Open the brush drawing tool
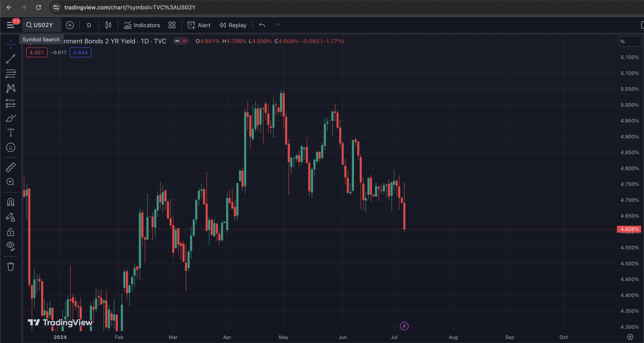The image size is (644, 343). (10, 118)
